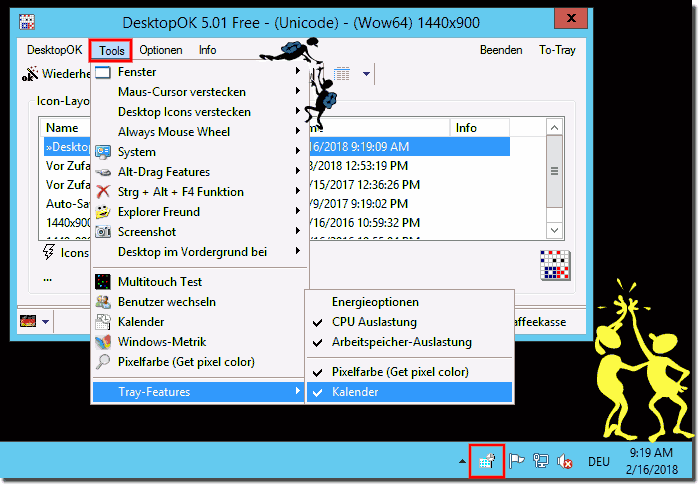This screenshot has height=485, width=699.
Task: Click the taskbar clock 9:19 AM
Action: pyautogui.click(x=651, y=453)
